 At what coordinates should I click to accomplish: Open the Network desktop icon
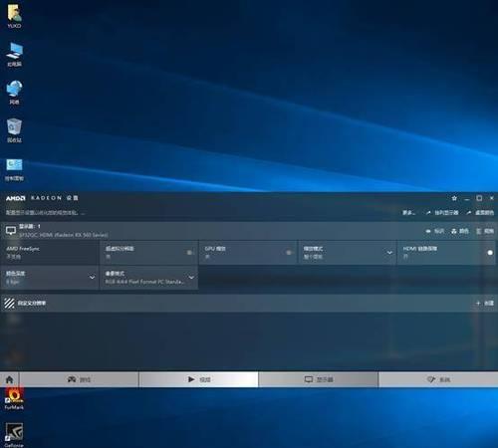coord(14,92)
